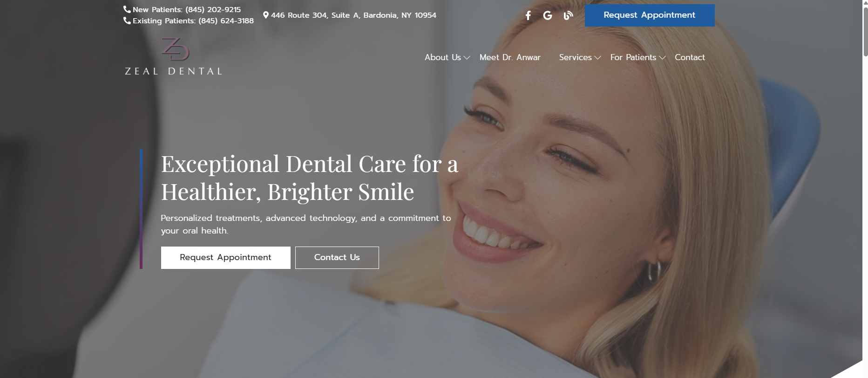
Task: Expand the For Patients dropdown arrow
Action: point(662,58)
